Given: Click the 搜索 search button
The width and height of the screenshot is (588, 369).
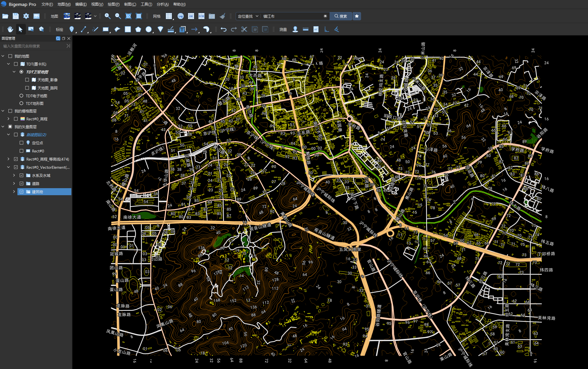Looking at the screenshot, I should (340, 16).
